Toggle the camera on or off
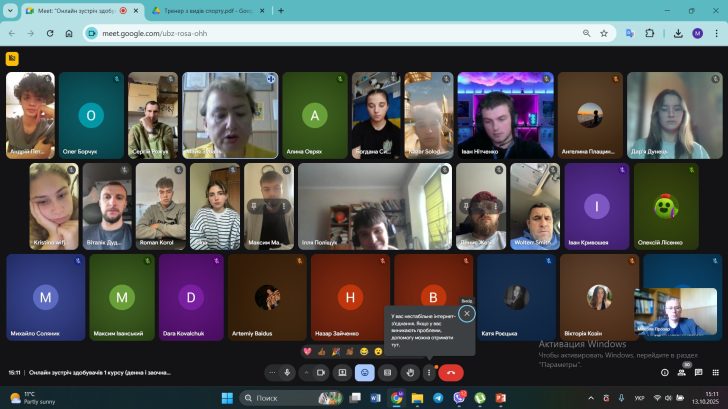Screen dimensions: 728x409 (x=321, y=372)
